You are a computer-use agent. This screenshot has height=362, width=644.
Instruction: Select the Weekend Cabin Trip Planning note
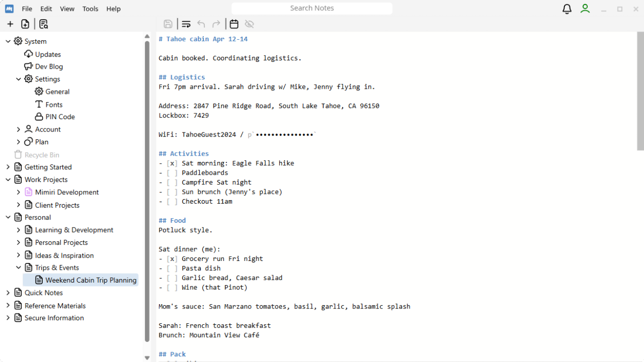coord(81,280)
